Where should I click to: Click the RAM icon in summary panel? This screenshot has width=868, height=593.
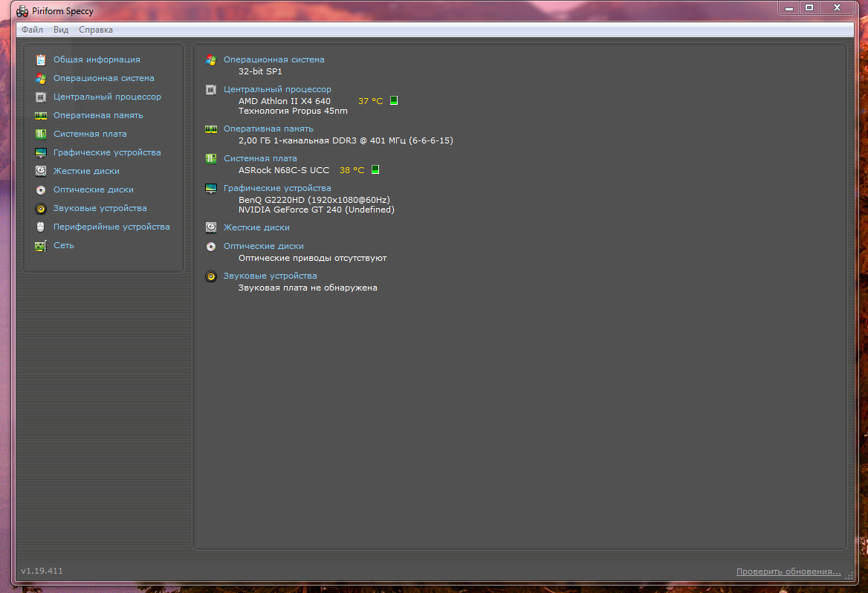(211, 129)
